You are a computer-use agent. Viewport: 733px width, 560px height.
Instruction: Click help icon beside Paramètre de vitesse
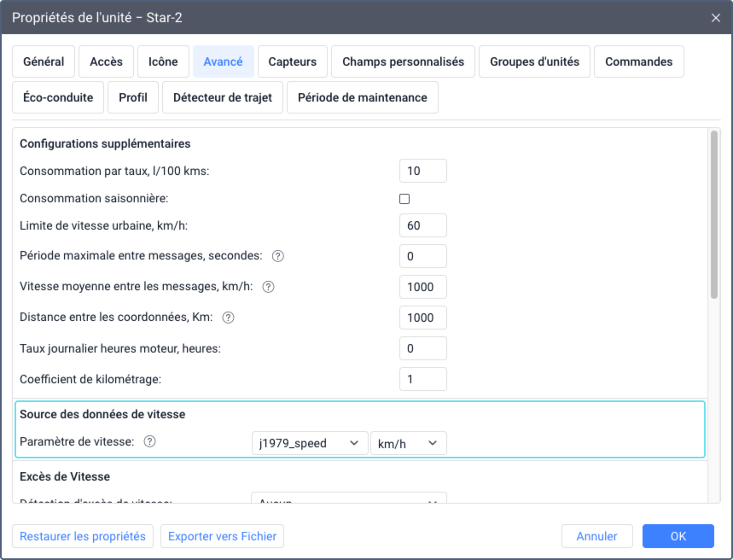coord(149,442)
